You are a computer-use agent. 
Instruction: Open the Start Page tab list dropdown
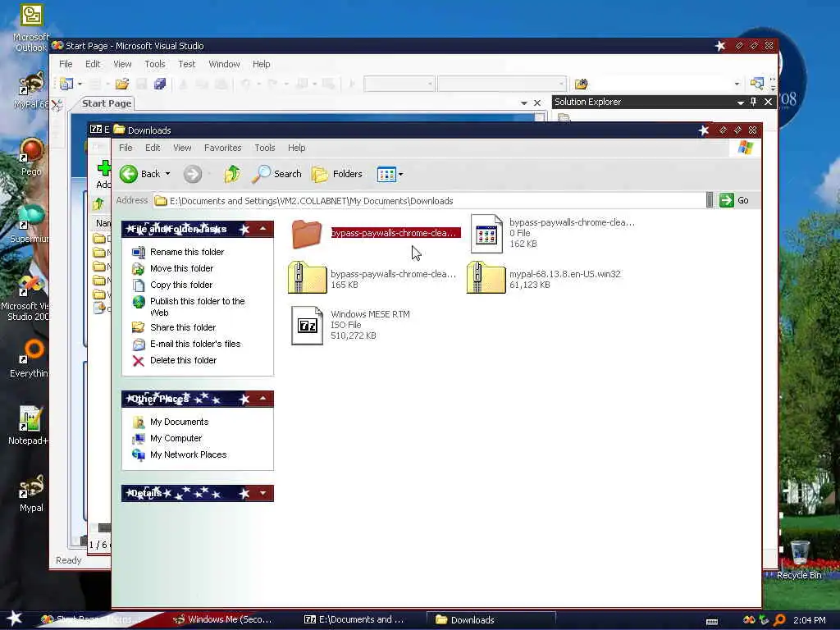pos(524,103)
